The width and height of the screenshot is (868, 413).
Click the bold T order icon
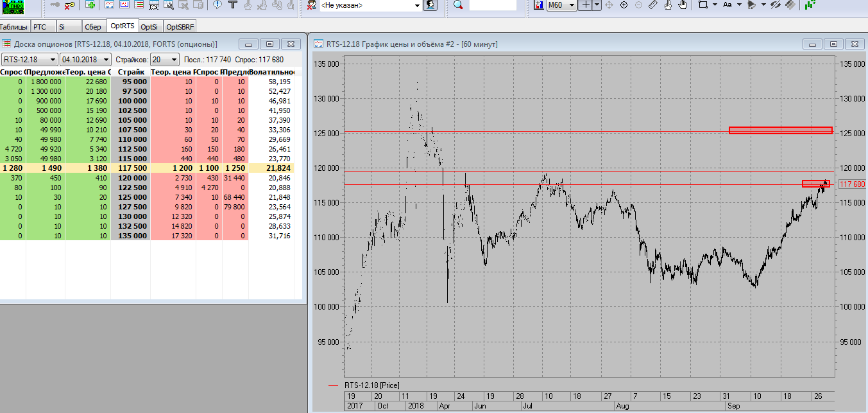tap(233, 4)
